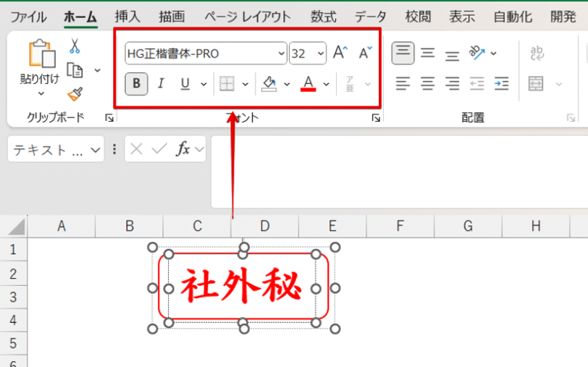This screenshot has width=588, height=367.
Task: Open font group dialog launcher
Action: 376,118
